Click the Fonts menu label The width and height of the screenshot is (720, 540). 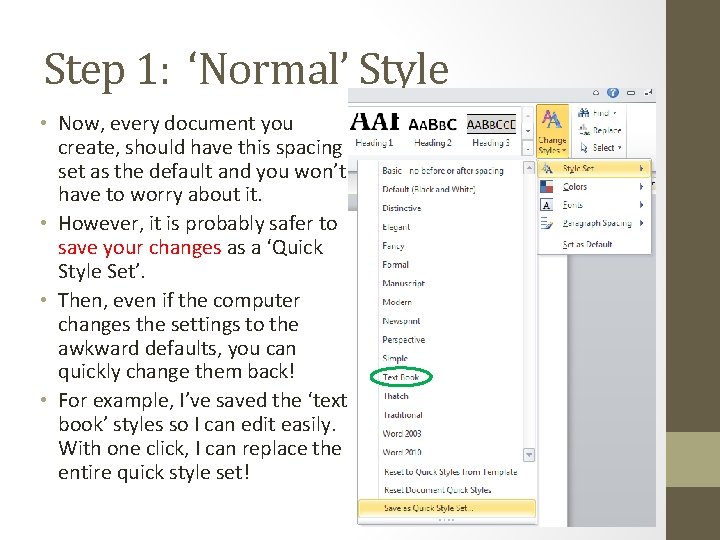(573, 205)
